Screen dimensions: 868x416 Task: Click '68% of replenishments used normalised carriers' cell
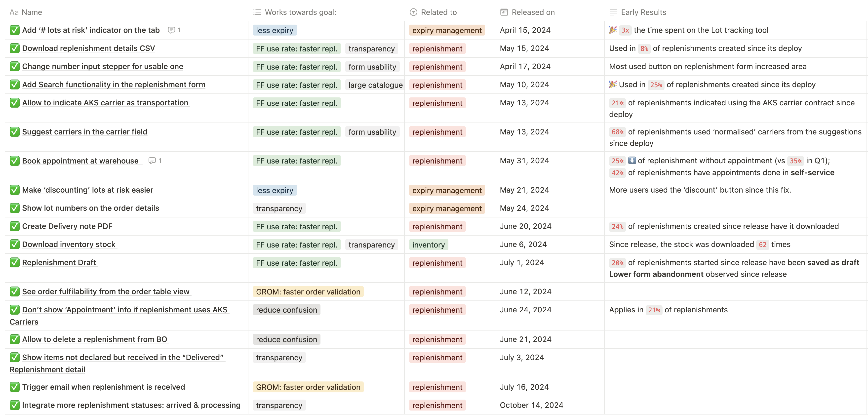click(x=735, y=137)
